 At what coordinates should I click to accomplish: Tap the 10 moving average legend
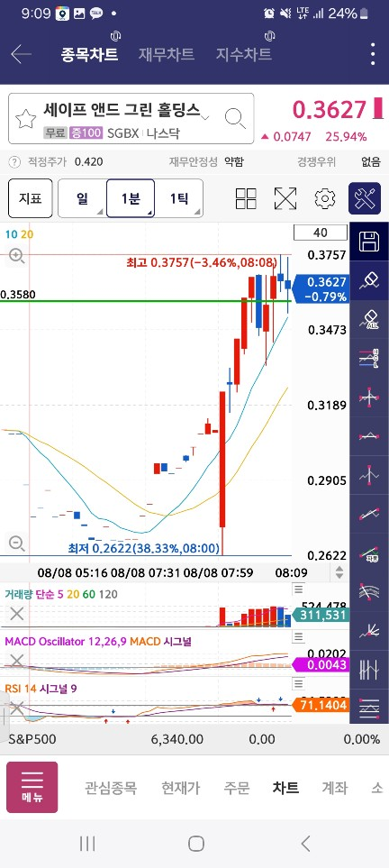click(11, 234)
